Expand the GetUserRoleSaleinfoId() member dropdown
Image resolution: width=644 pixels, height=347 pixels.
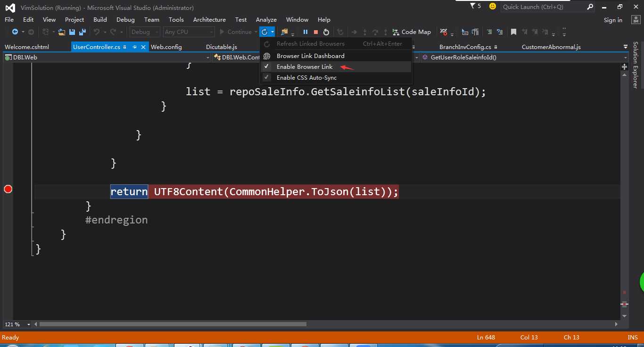pos(625,58)
